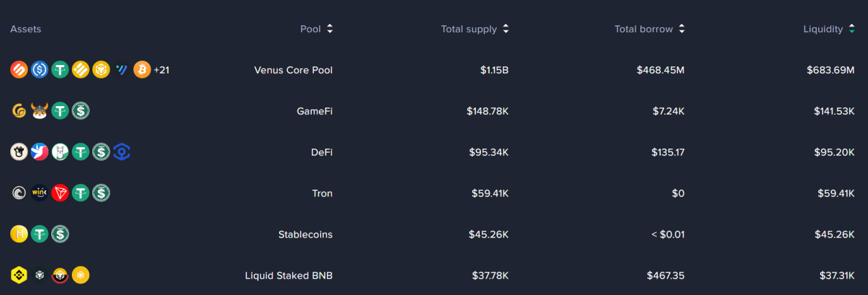Select the Stablecoins pool row
868x295 pixels.
434,234
